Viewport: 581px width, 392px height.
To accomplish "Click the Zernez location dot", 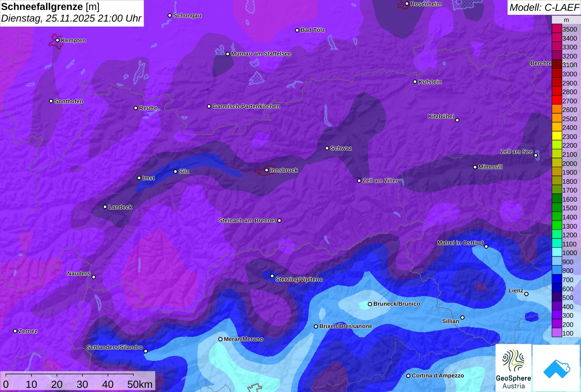I will (x=15, y=331).
